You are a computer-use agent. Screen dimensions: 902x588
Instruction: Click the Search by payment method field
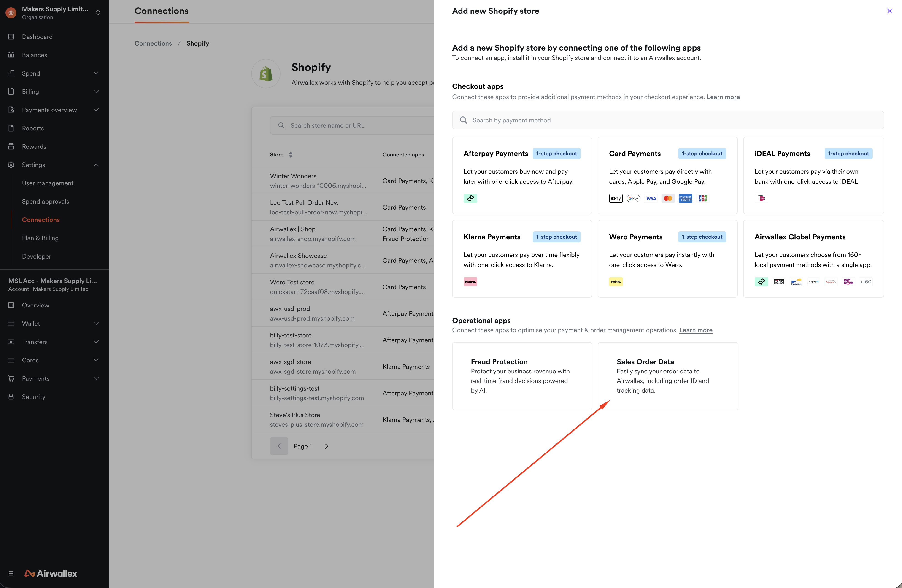668,120
